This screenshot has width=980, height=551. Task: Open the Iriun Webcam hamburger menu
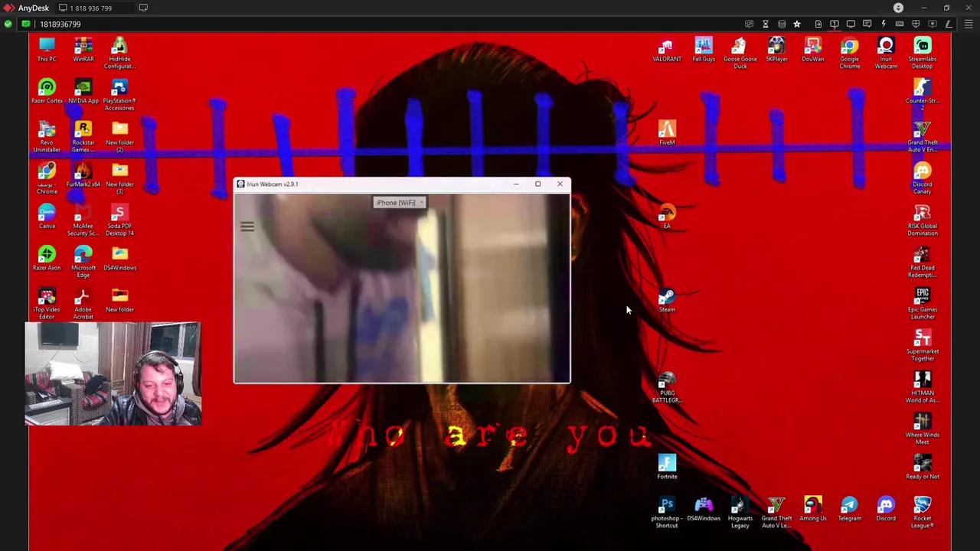pos(247,227)
